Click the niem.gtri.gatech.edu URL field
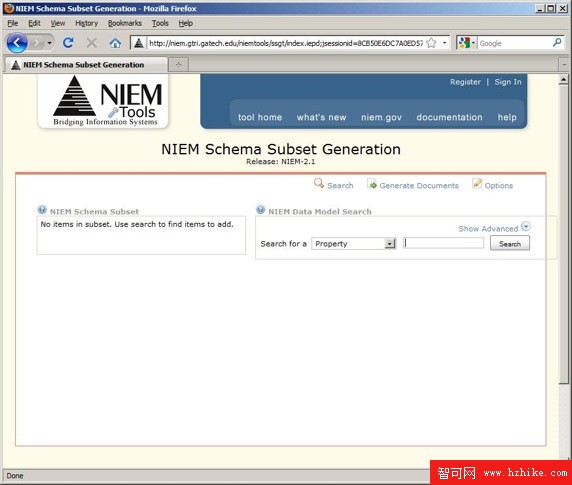 click(286, 43)
